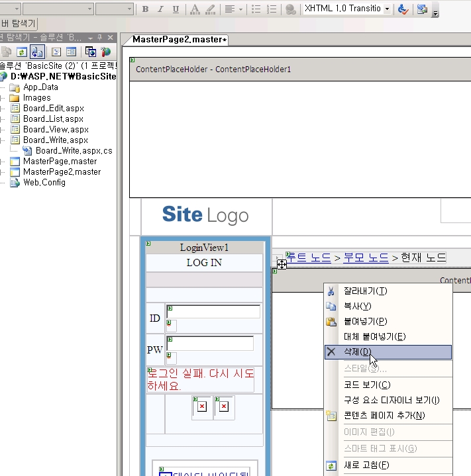Screen dimensions: 471x476
Task: Choose Add Content Page (콘텐츠 페이지 추가) menu item
Action: pyautogui.click(x=388, y=415)
